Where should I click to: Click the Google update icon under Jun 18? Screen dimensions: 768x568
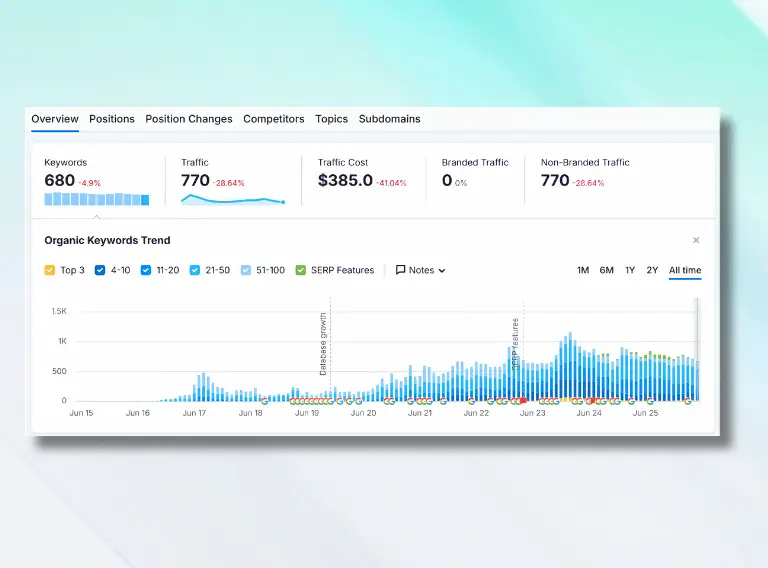point(264,401)
